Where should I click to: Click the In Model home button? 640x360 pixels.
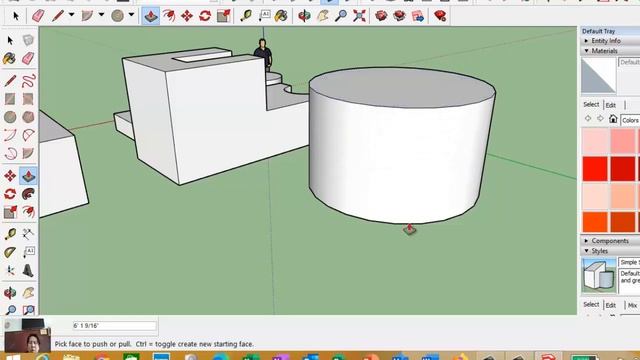pyautogui.click(x=613, y=119)
